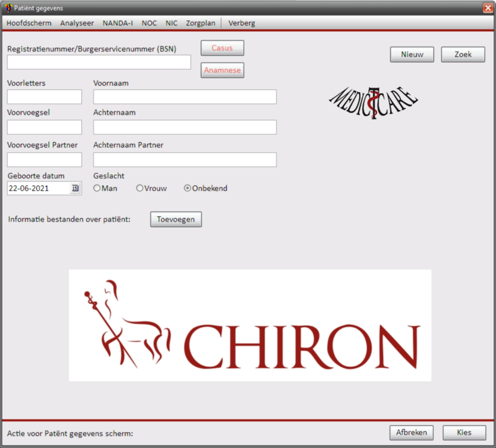Viewport: 496px width, 448px height.
Task: Click the Zoek button
Action: coord(463,55)
